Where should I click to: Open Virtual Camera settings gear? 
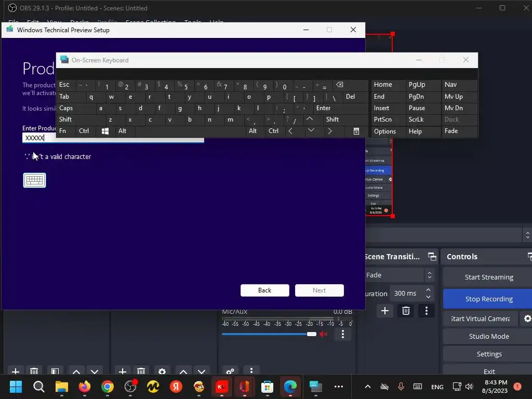coord(527,318)
